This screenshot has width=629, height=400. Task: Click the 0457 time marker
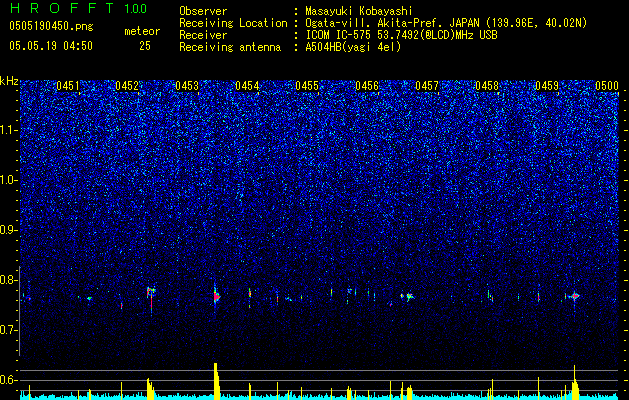[x=427, y=86]
